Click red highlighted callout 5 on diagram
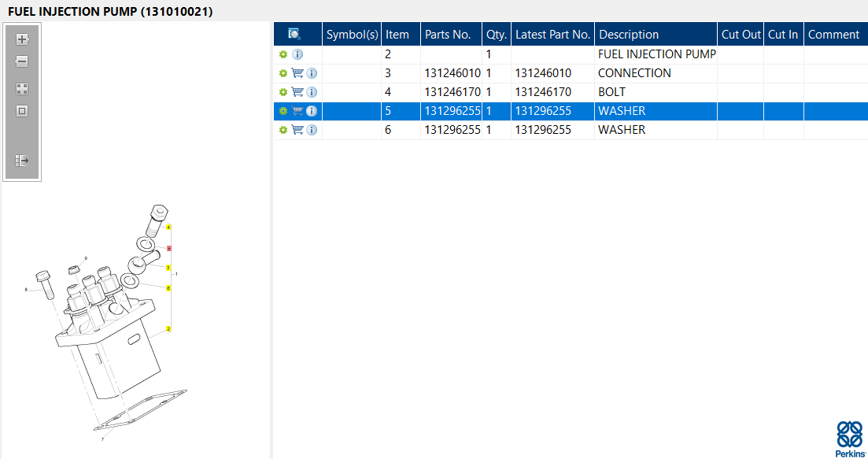 click(x=168, y=248)
